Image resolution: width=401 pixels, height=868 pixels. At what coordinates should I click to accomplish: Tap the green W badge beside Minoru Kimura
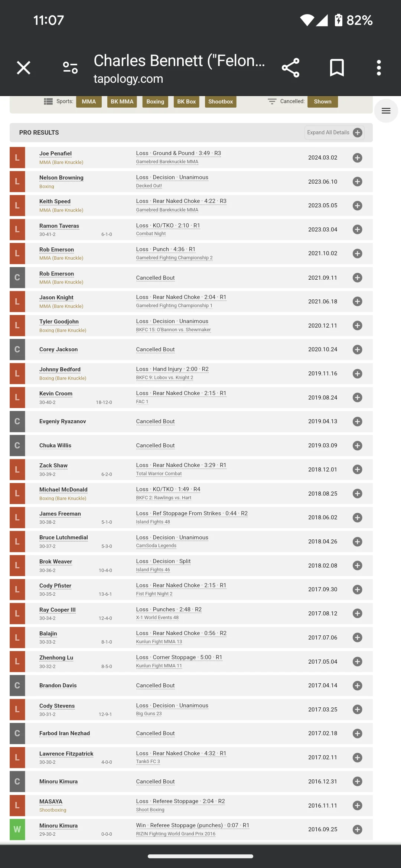click(17, 829)
